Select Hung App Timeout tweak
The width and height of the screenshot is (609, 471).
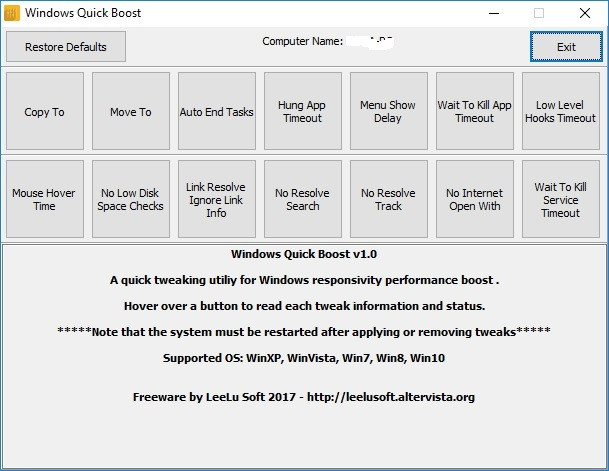click(x=303, y=111)
